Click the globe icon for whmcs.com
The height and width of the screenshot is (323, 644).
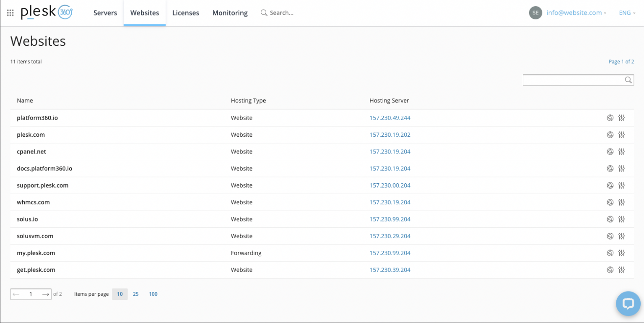coord(610,202)
